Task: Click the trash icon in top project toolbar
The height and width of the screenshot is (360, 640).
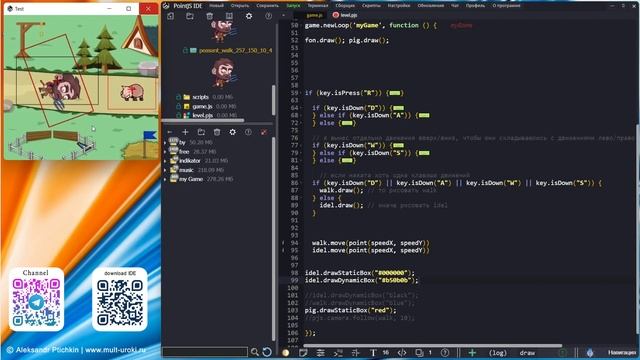Action: pos(209,16)
